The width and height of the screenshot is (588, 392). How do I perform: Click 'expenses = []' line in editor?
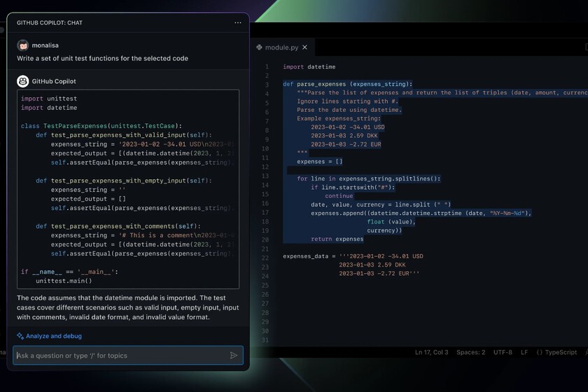319,162
